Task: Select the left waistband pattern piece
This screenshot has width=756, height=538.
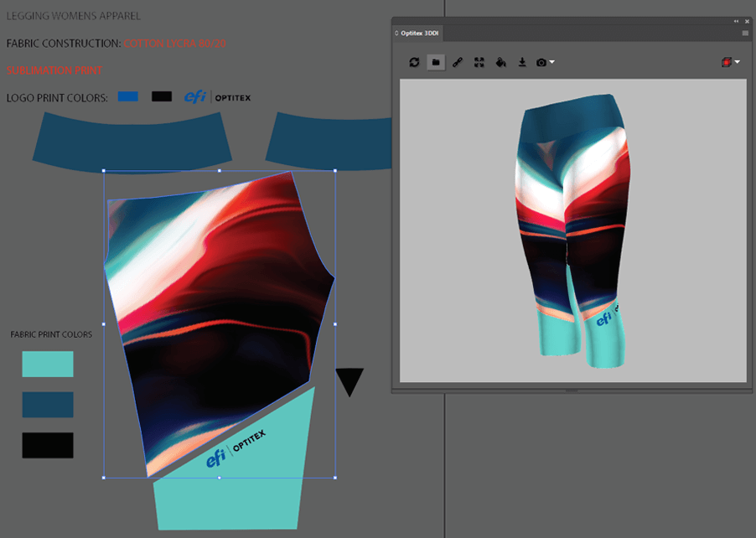Action: pos(132,139)
